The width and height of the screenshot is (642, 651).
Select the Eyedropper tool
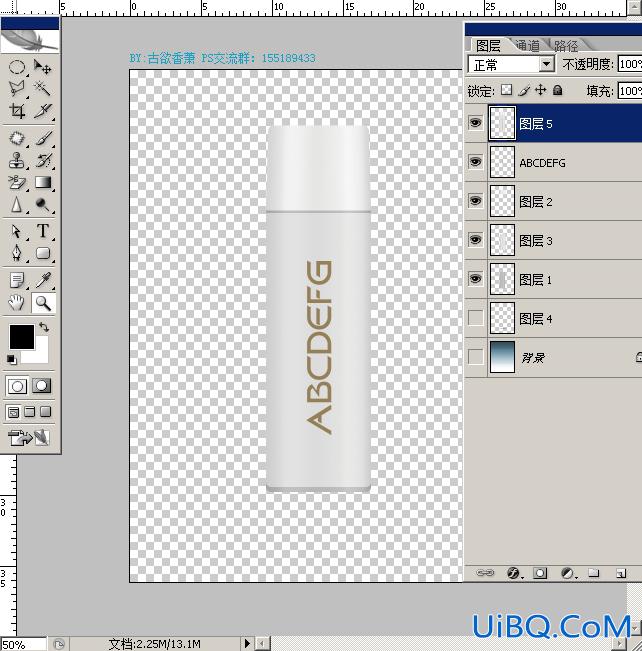pos(42,280)
